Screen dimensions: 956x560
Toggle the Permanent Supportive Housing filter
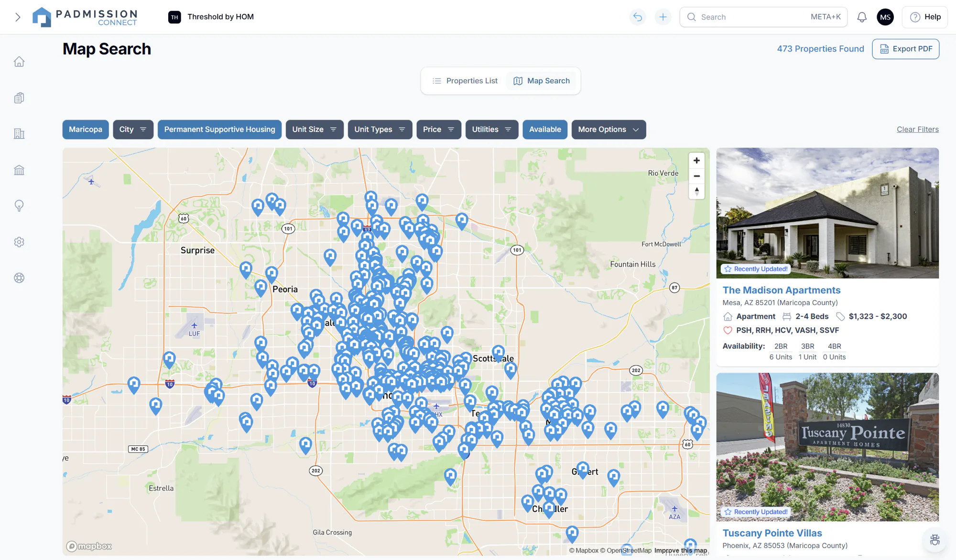(219, 129)
